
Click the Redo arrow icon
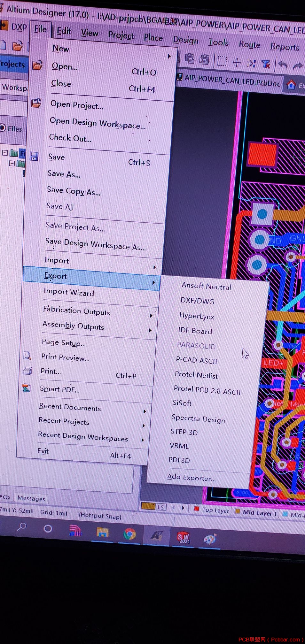(x=298, y=66)
